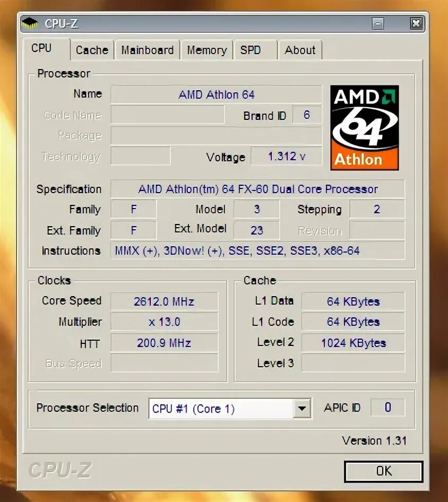Screen dimensions: 448x502
Task: Click the Specification field FX-60 Dual Core
Action: click(x=257, y=189)
